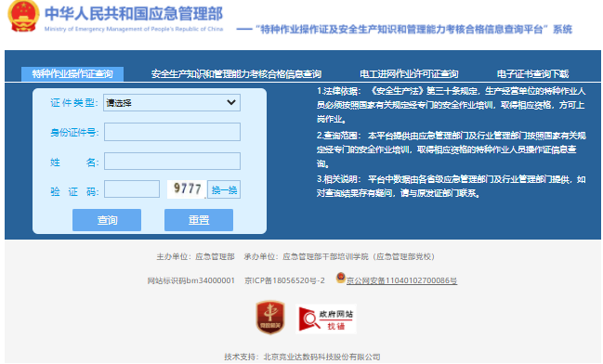
Task: Click the 查询 button
Action: [107, 220]
